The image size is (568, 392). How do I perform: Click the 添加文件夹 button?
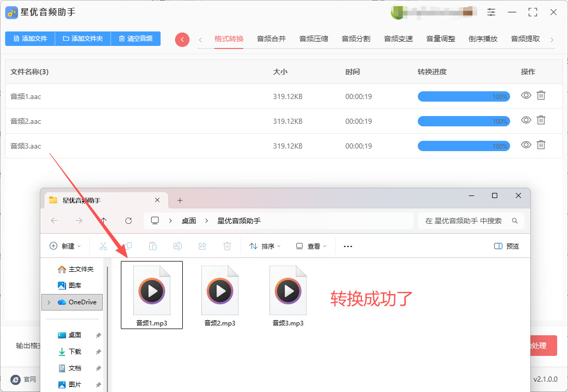pyautogui.click(x=83, y=38)
